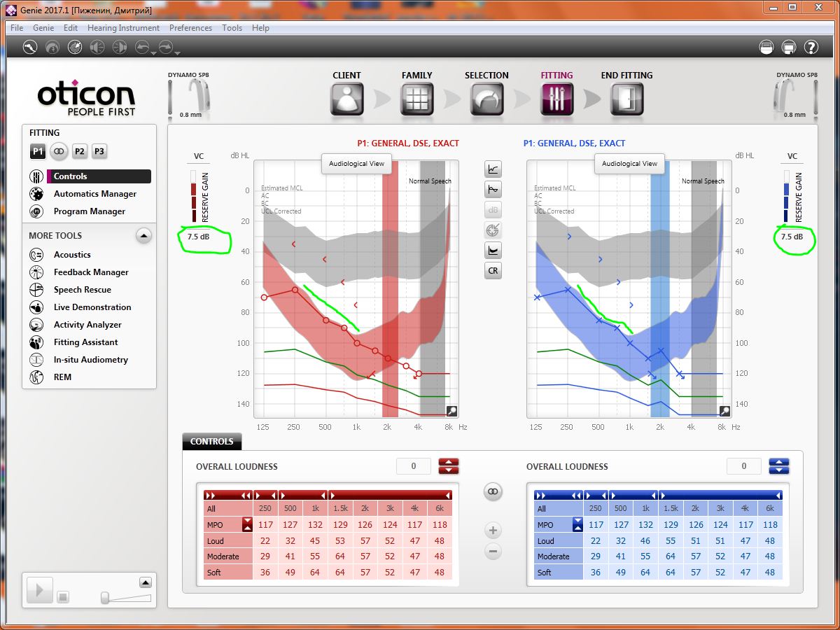Open the FAMILY step grid icon
This screenshot has width=840, height=630.
pos(417,99)
